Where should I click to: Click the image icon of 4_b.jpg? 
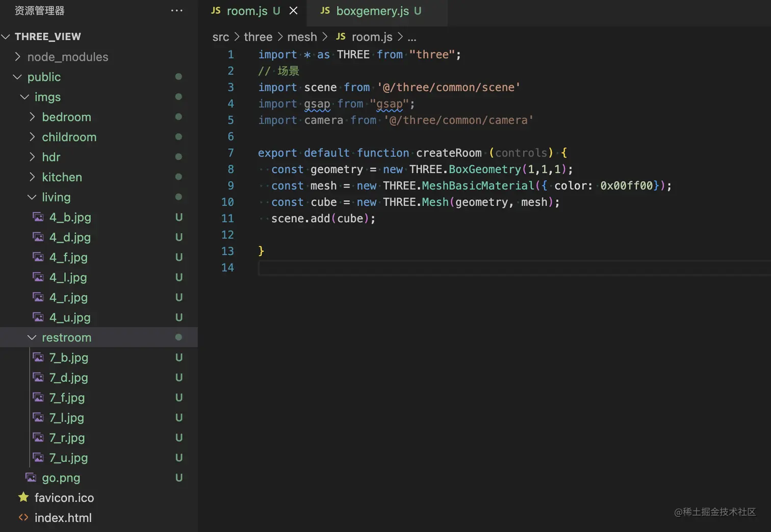[x=38, y=217]
